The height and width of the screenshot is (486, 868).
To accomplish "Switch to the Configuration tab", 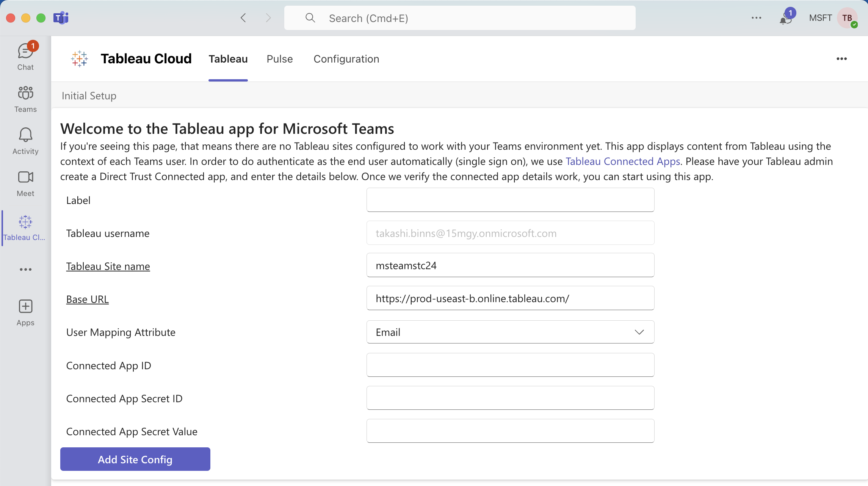I will point(346,59).
